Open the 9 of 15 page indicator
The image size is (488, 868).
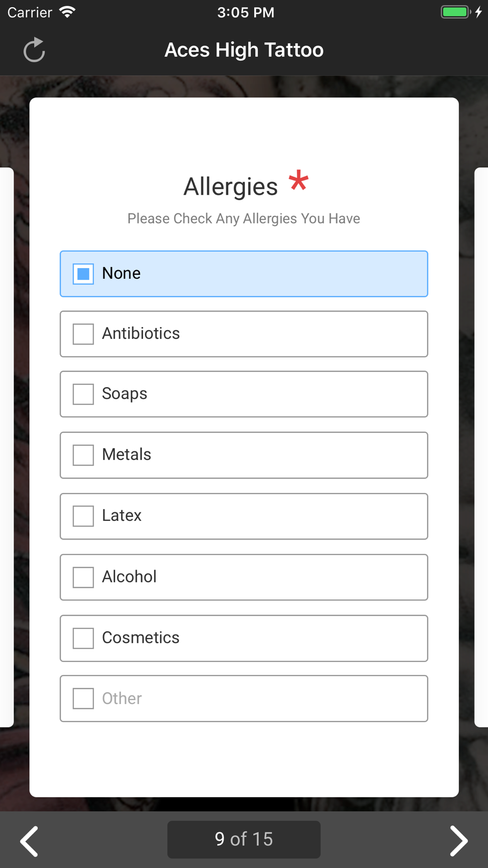244,839
